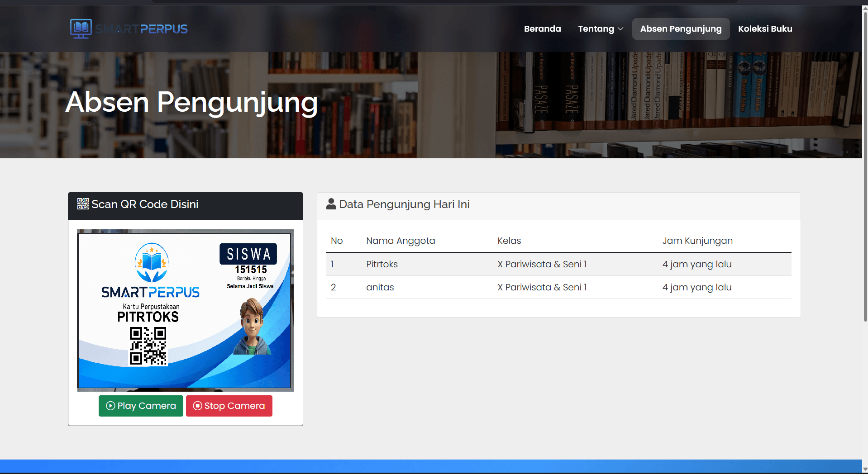Click the Kelas cell in the anitas row

tap(542, 287)
